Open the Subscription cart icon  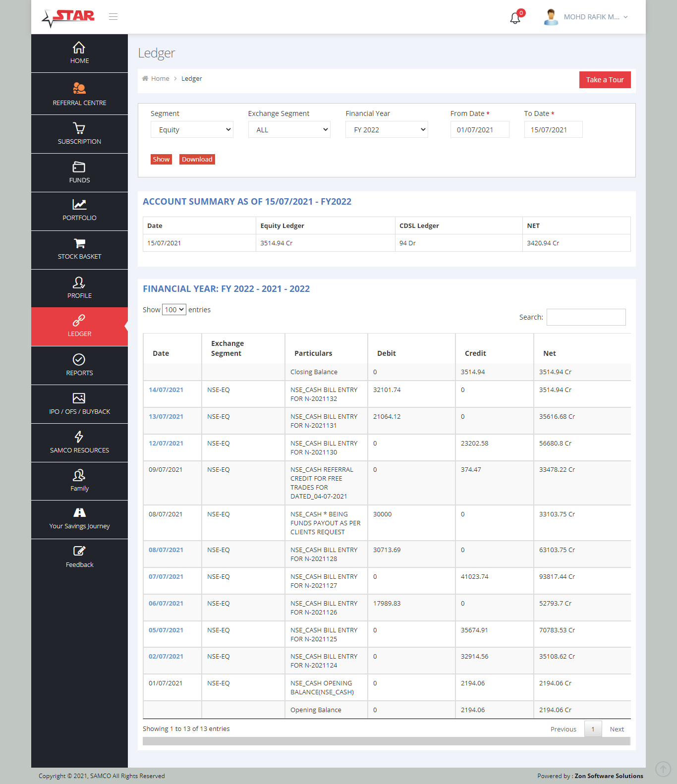pyautogui.click(x=79, y=128)
